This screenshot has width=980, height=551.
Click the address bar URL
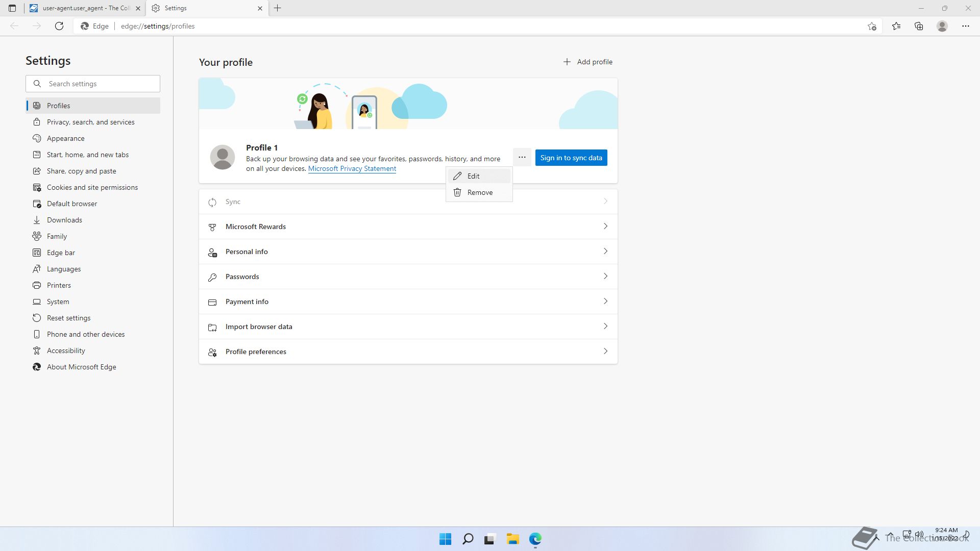coord(158,26)
